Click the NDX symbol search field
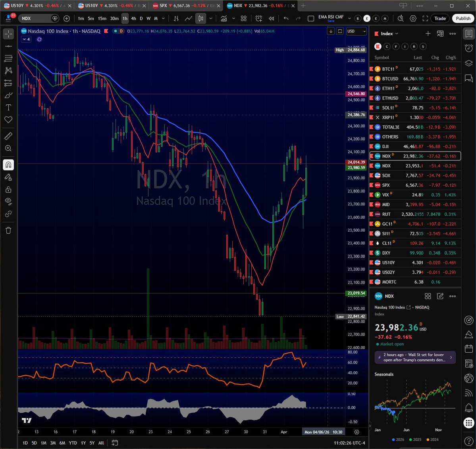The image size is (476, 449). point(38,19)
